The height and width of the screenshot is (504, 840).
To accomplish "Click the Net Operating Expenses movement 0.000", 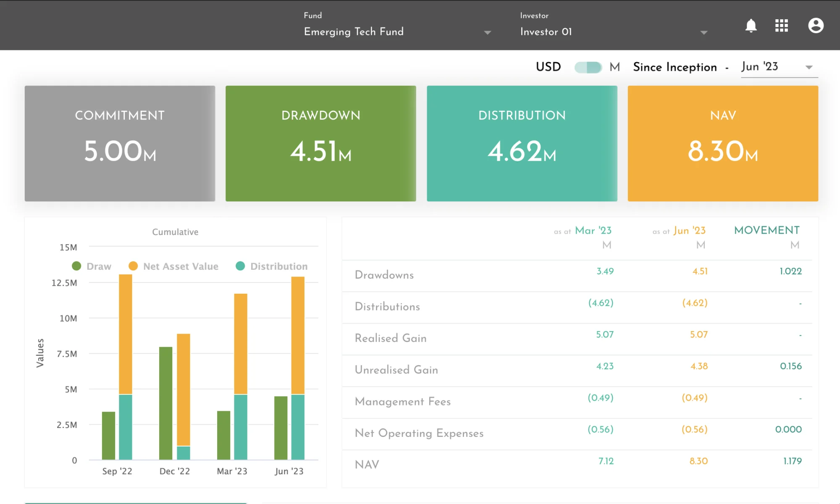I will coord(788,430).
